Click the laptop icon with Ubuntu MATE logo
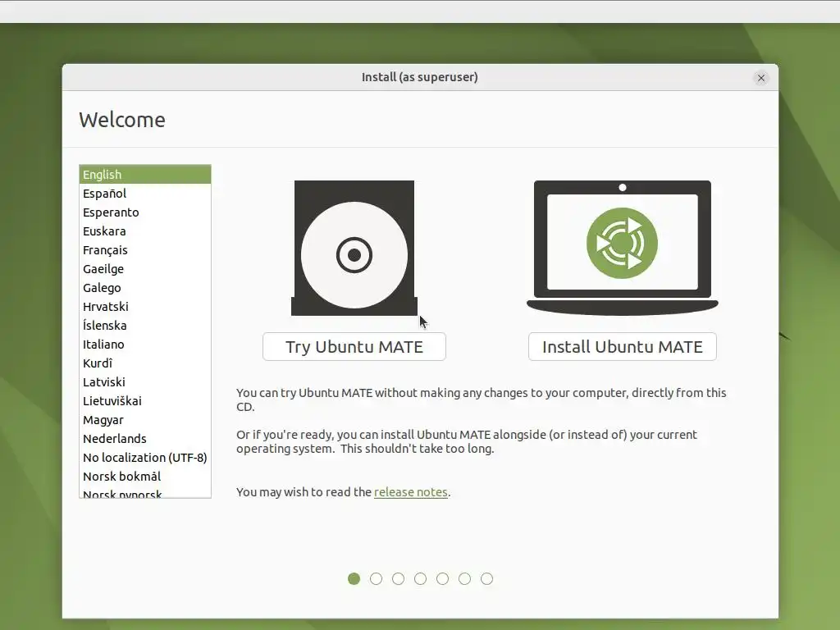This screenshot has height=630, width=840. pos(622,248)
